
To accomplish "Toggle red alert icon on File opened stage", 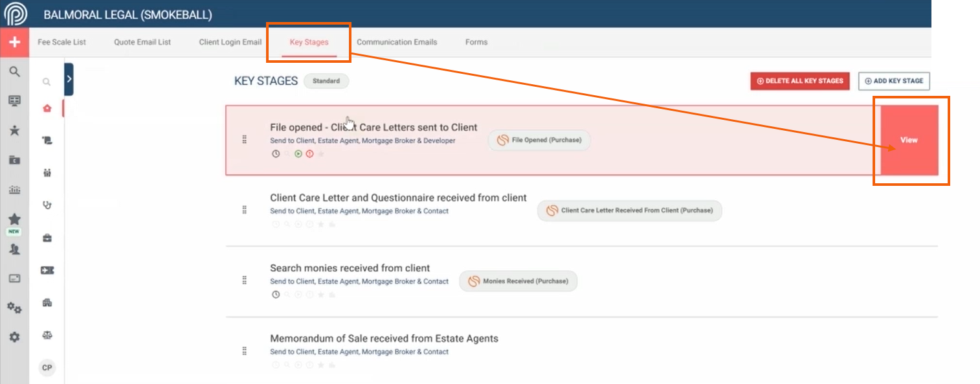I will click(309, 154).
